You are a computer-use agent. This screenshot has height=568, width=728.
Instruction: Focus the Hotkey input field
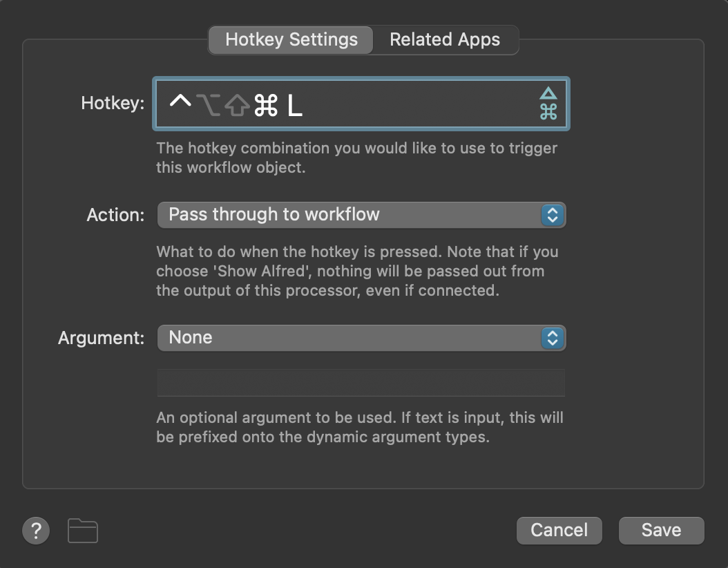tap(361, 104)
